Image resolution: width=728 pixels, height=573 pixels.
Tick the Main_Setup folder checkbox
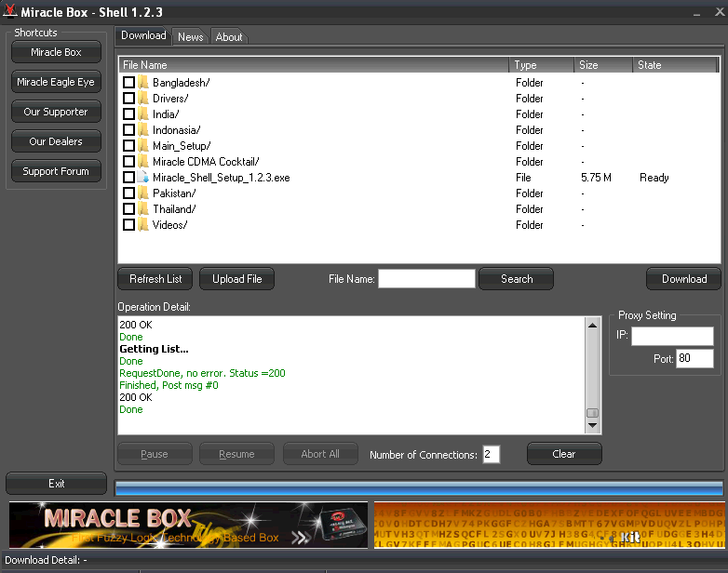point(128,145)
